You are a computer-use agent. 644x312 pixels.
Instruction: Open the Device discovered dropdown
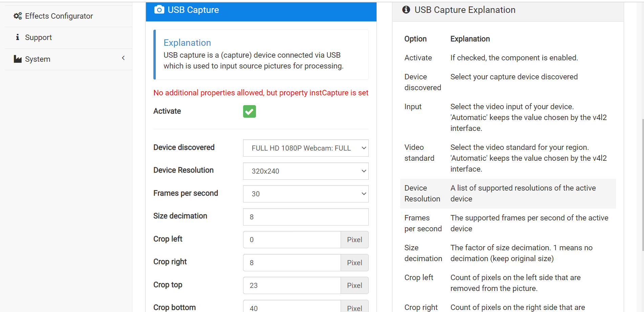305,148
